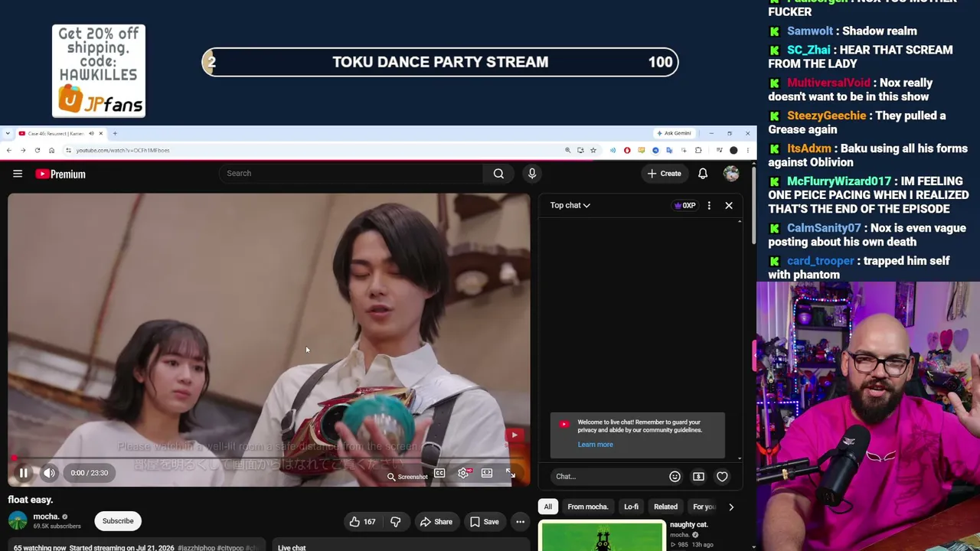Mute the video volume
This screenshot has height=551, width=980.
coord(49,473)
